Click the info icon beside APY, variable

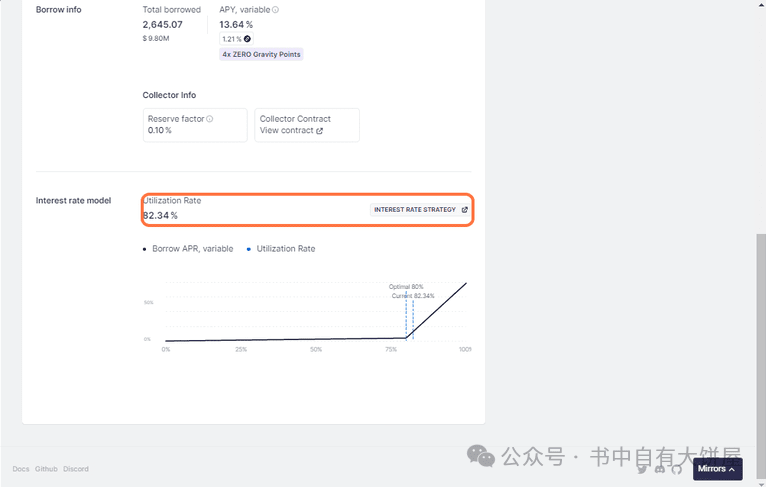(x=276, y=10)
